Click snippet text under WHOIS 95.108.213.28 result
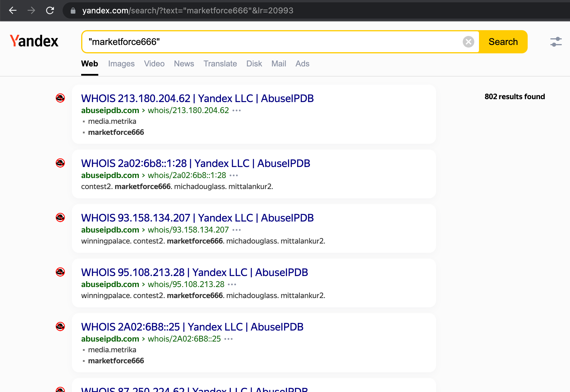Image resolution: width=570 pixels, height=392 pixels. pos(203,295)
